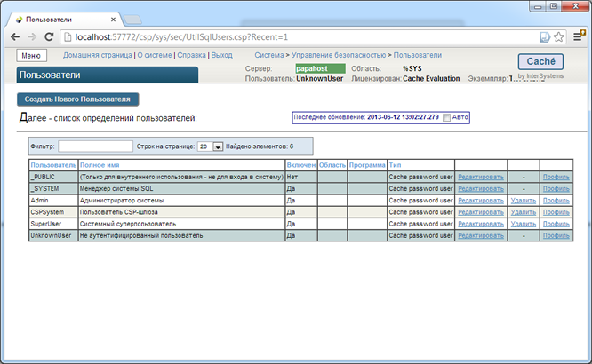Close the Пользователи browser tab
592x364 pixels.
pos(113,20)
